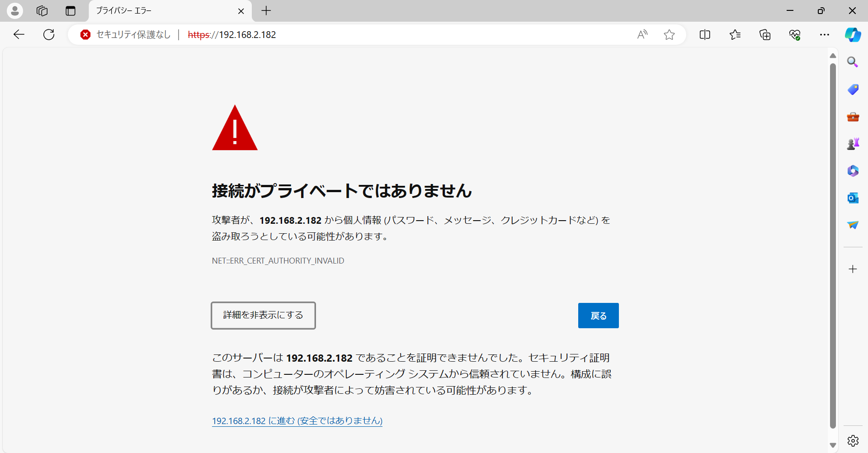The height and width of the screenshot is (453, 868).
Task: Start read aloud for this page
Action: point(643,35)
